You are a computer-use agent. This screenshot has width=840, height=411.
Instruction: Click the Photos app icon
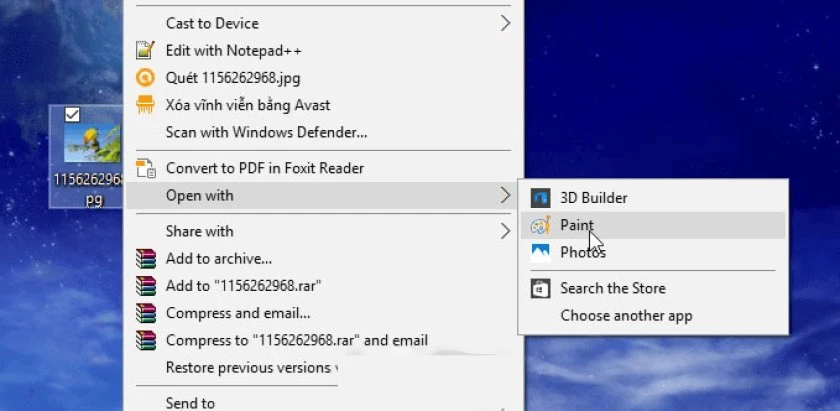click(x=541, y=252)
